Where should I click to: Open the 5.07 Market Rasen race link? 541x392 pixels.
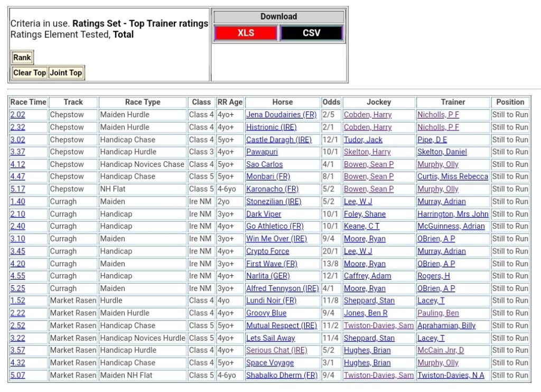click(x=17, y=375)
